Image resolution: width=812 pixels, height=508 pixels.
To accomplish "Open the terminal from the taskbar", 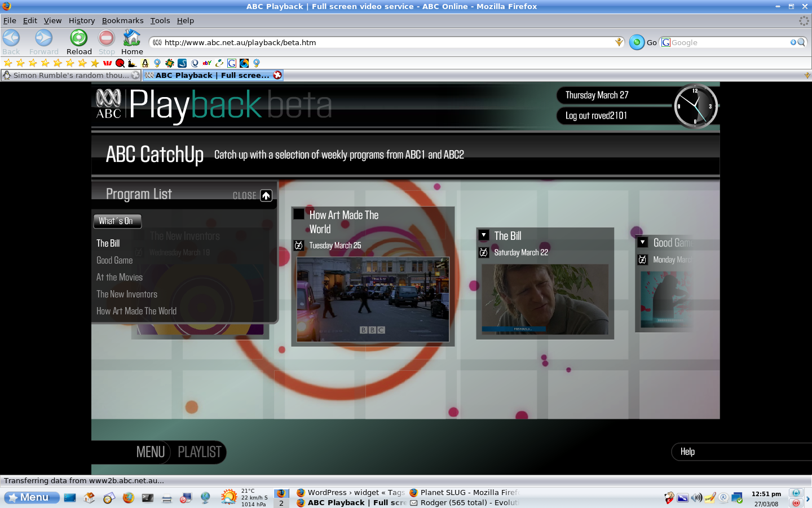I will (x=147, y=498).
